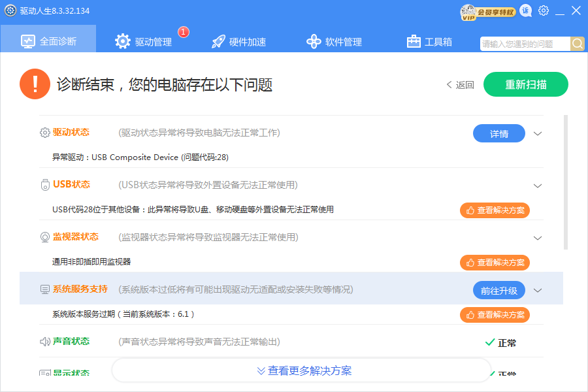Open the 工具箱 tab

pyautogui.click(x=429, y=41)
